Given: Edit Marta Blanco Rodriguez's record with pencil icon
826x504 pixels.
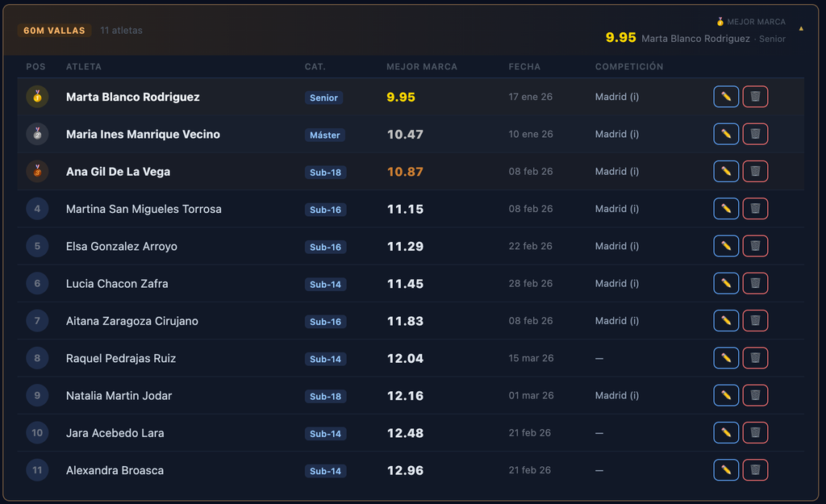Looking at the screenshot, I should tap(726, 97).
